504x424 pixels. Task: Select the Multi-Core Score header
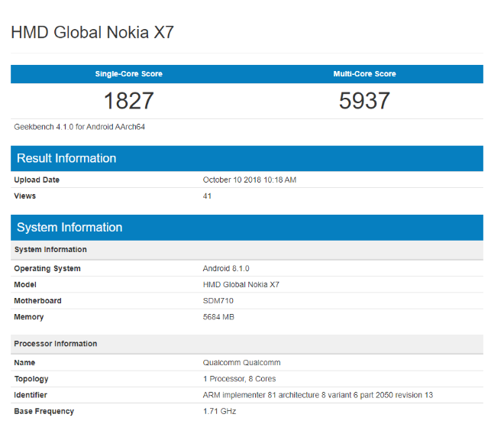(x=364, y=74)
